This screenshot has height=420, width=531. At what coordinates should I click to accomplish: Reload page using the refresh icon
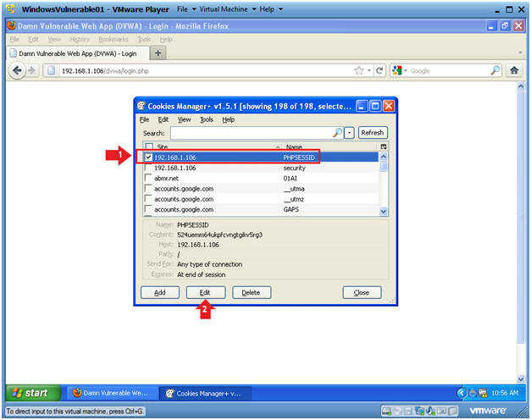tap(379, 70)
